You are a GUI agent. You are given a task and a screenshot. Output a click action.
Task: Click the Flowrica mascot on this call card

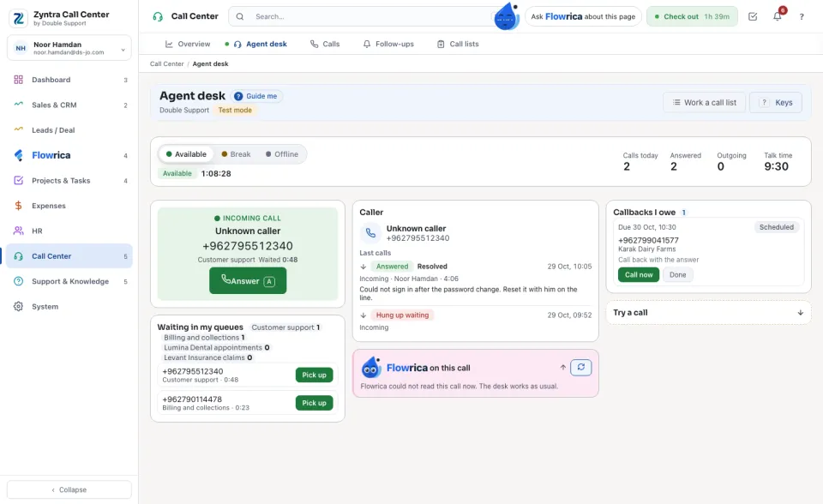[x=371, y=368]
